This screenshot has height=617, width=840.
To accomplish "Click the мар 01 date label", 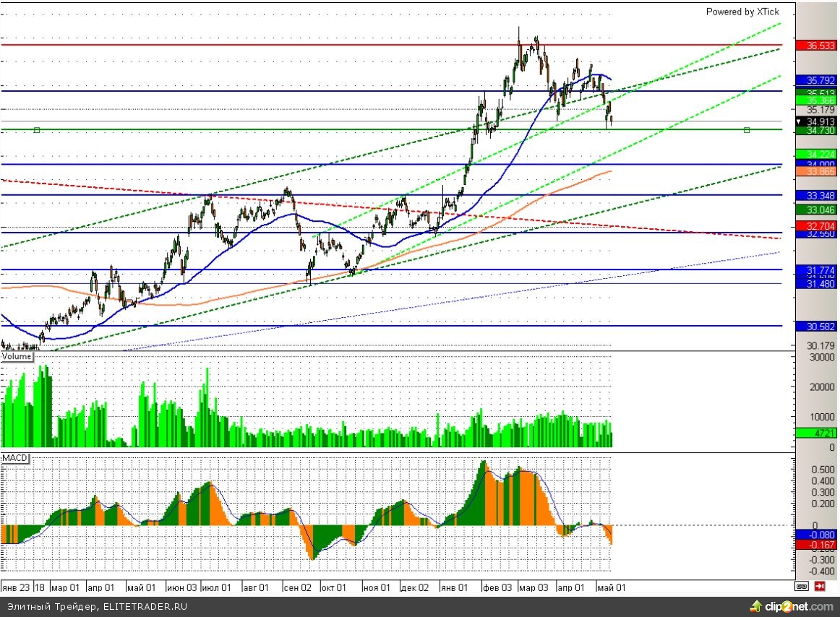I will tap(65, 587).
